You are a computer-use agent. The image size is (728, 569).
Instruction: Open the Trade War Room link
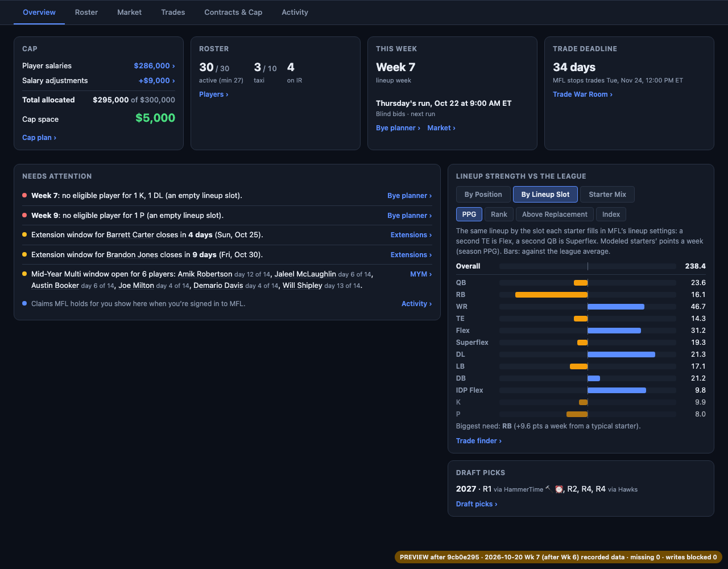coord(582,94)
